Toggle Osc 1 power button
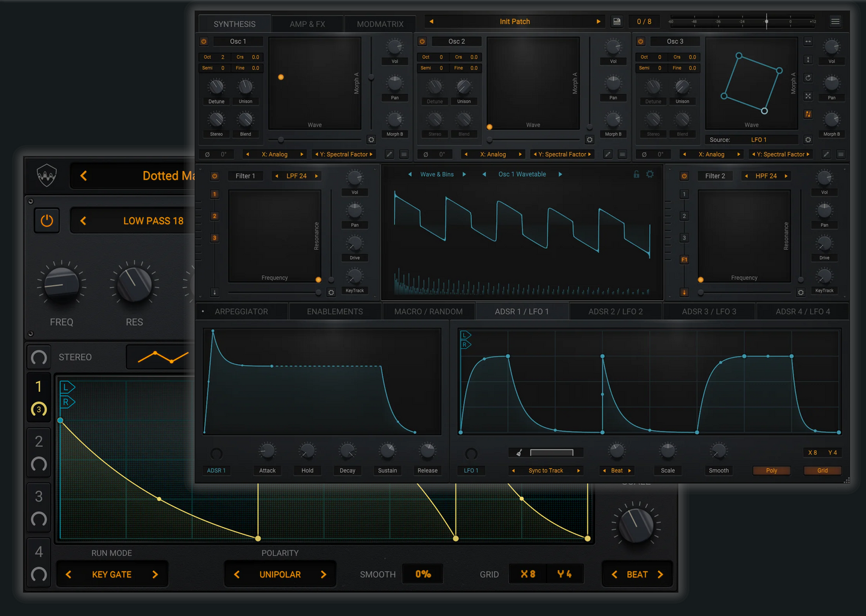Viewport: 866px width, 616px height. [204, 41]
